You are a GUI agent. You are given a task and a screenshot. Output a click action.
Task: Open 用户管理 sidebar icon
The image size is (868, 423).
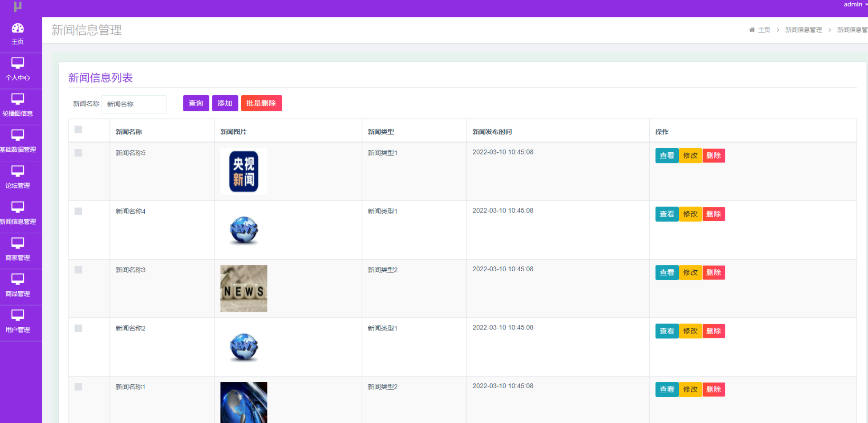(x=18, y=316)
